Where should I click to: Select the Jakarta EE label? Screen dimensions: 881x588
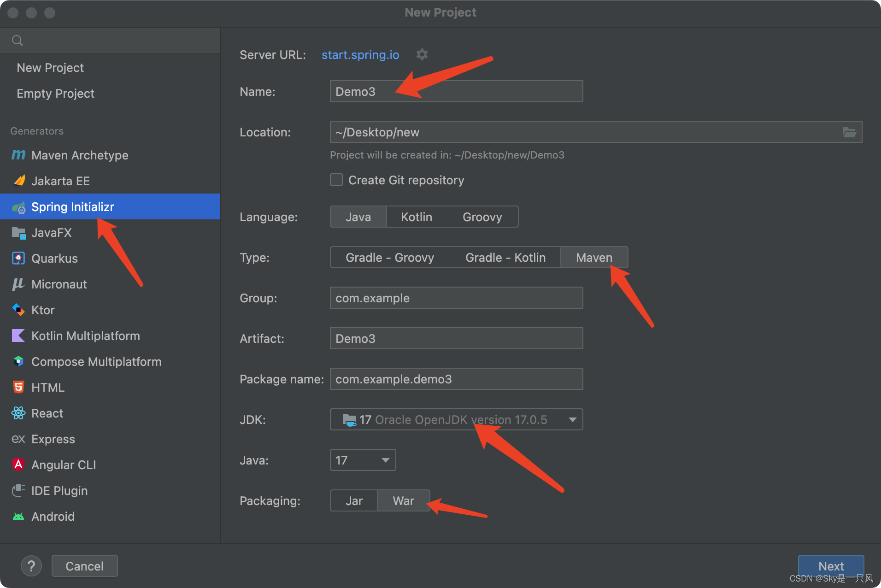tap(60, 181)
